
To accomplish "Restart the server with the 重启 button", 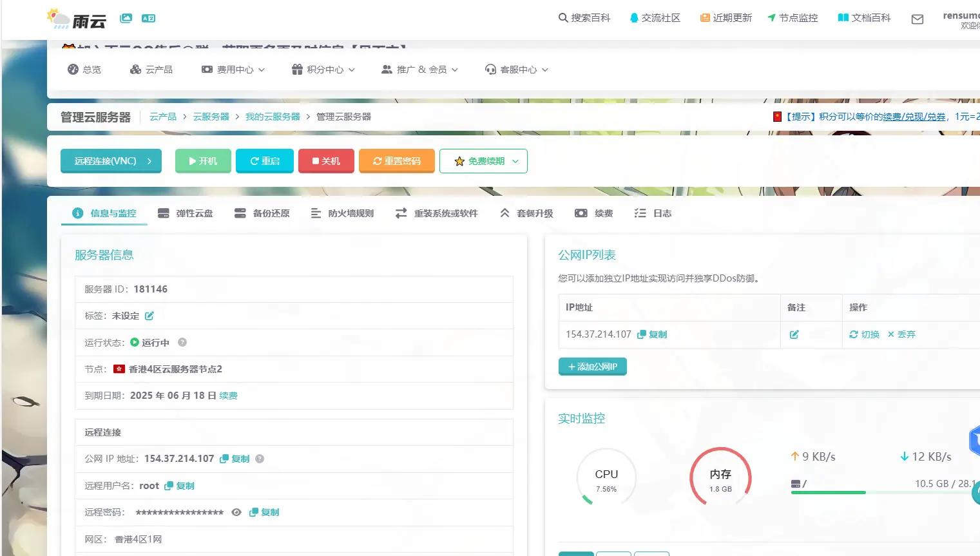I will (x=264, y=160).
